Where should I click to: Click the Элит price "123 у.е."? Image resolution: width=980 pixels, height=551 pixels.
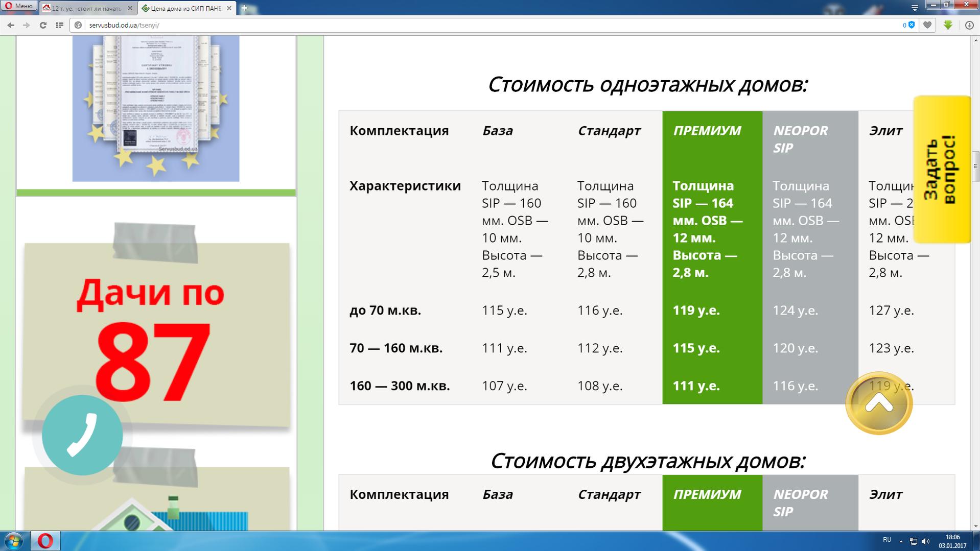891,348
